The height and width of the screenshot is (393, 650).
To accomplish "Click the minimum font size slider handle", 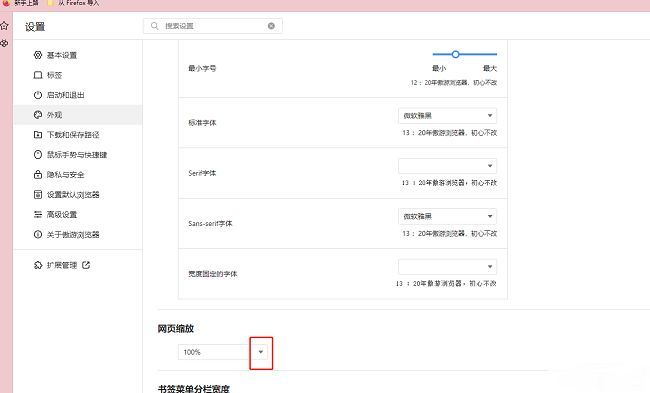I will pyautogui.click(x=455, y=54).
